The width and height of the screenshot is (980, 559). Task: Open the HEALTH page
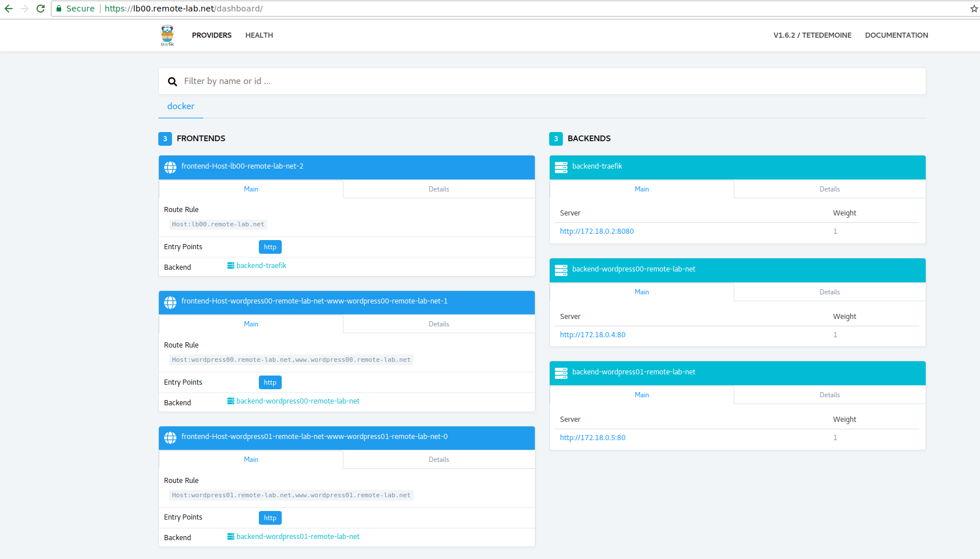tap(259, 35)
